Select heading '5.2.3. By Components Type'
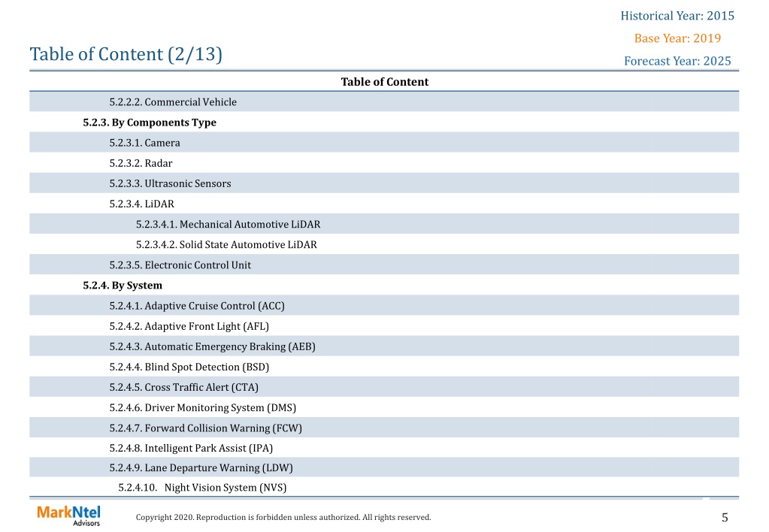 150,122
